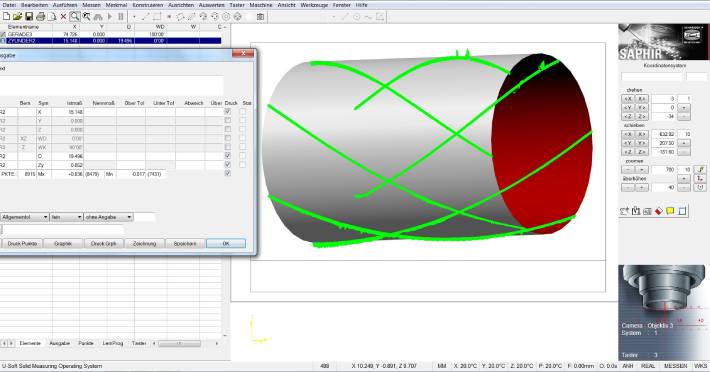Viewport: 710px width, 372px height.
Task: Click the zoomen value field 780
Action: pyautogui.click(x=663, y=169)
